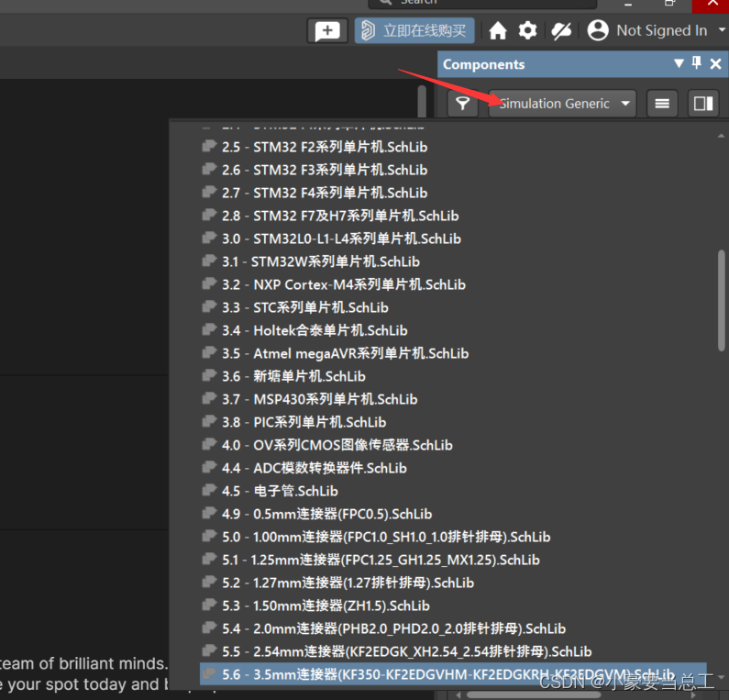Close the Components panel

[x=716, y=64]
